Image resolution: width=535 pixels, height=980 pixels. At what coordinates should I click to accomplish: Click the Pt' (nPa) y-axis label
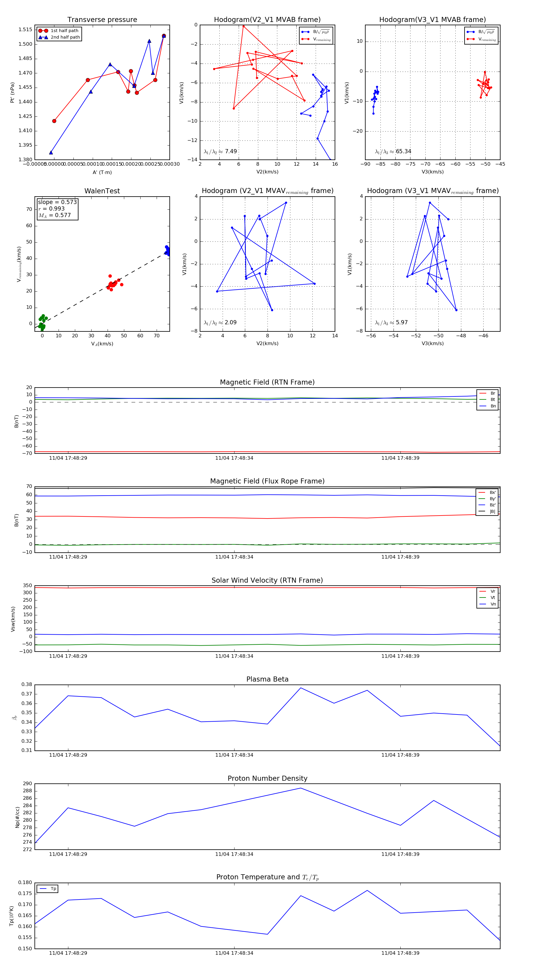pos(12,92)
